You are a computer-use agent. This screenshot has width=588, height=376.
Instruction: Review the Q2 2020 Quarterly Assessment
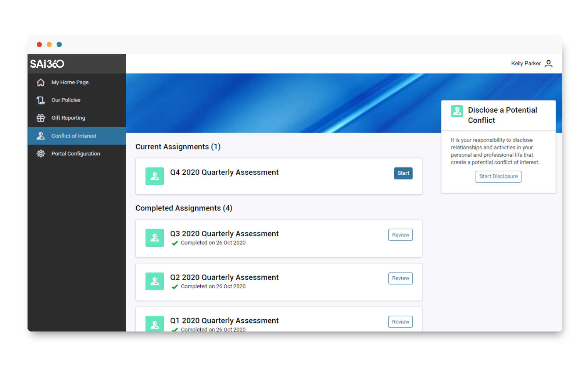coord(400,278)
